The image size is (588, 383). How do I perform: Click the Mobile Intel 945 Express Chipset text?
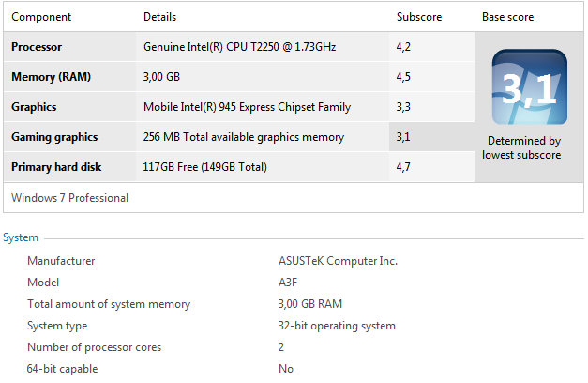[247, 107]
